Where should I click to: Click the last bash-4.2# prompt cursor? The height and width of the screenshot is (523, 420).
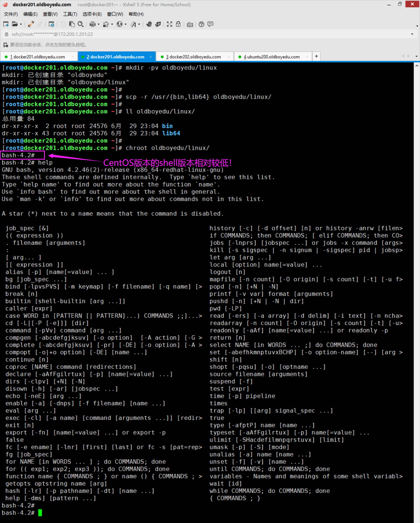(x=40, y=513)
